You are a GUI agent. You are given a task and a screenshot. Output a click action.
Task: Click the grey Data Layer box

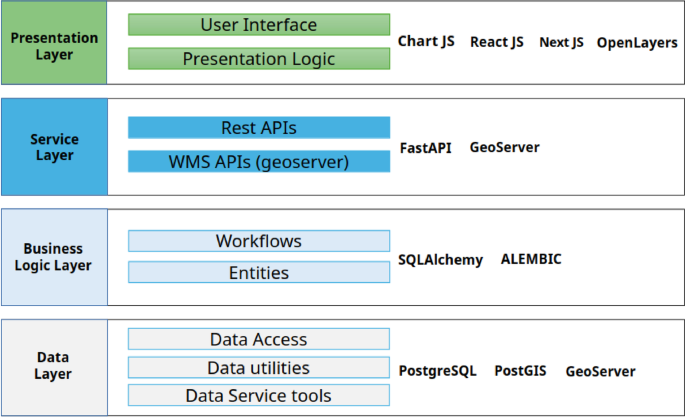point(54,366)
